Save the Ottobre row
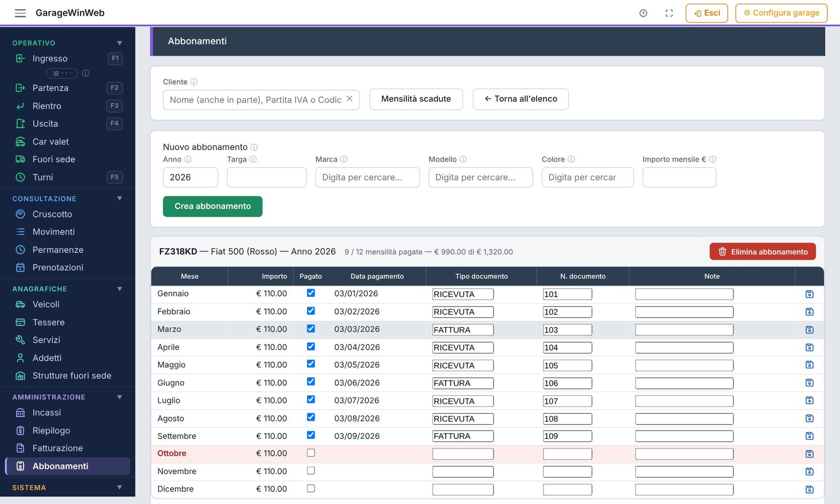 point(809,454)
